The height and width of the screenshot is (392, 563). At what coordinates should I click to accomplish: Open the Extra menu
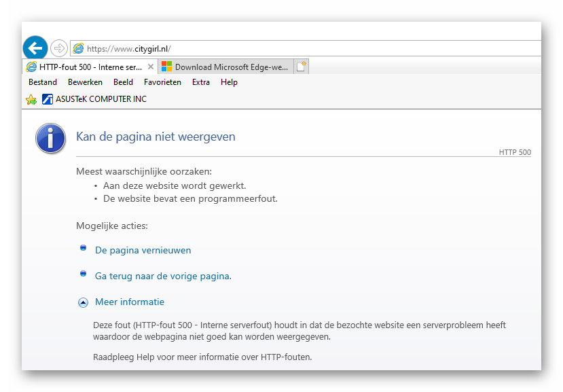pos(201,82)
